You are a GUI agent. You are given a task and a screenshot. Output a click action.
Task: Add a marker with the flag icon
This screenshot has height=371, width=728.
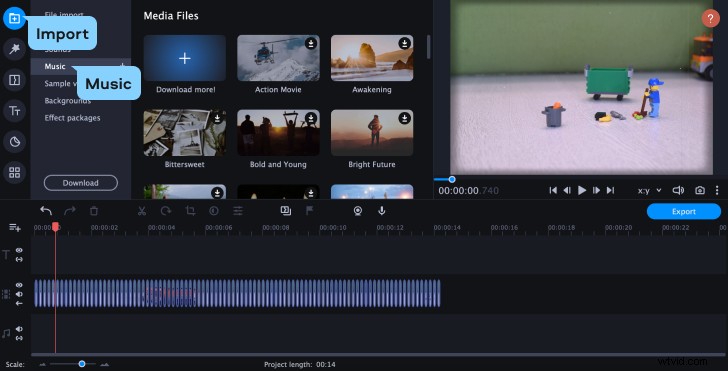pos(309,211)
